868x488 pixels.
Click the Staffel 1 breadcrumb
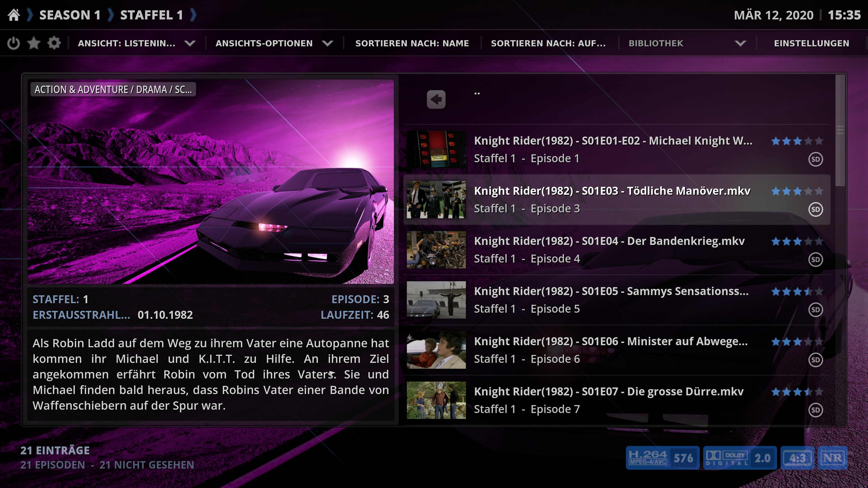[152, 15]
